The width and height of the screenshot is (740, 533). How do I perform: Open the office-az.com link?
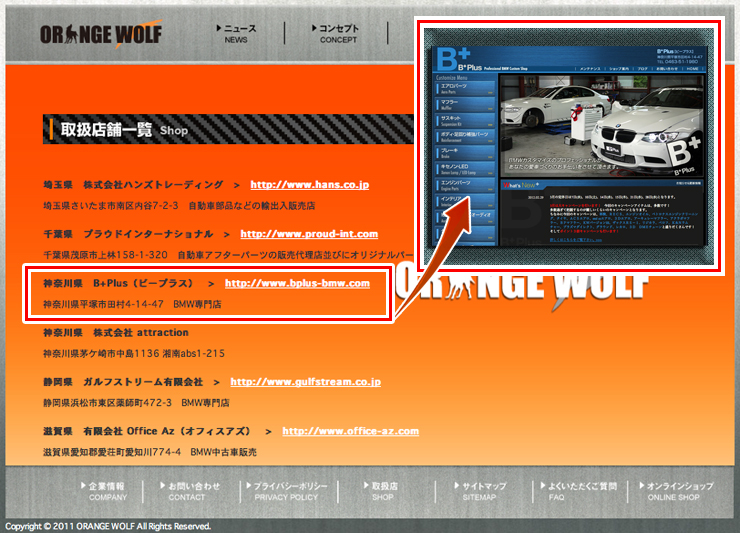351,431
